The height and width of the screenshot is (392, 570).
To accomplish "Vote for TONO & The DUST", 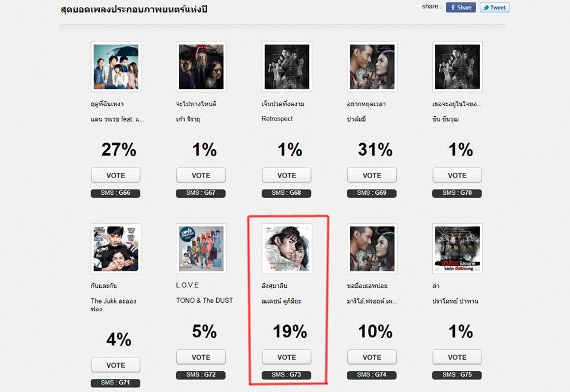I will [201, 357].
